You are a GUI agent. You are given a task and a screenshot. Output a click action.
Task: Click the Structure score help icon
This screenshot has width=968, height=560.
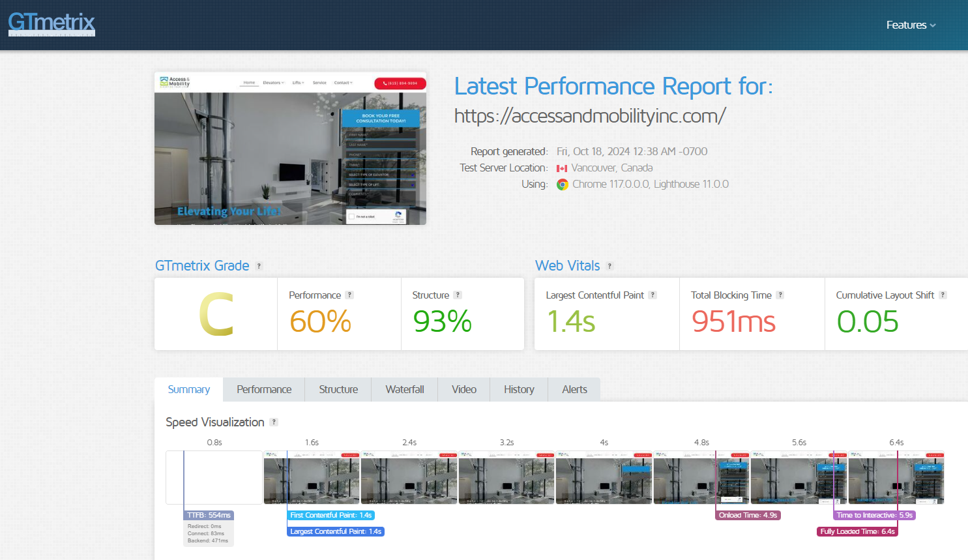[x=458, y=295]
